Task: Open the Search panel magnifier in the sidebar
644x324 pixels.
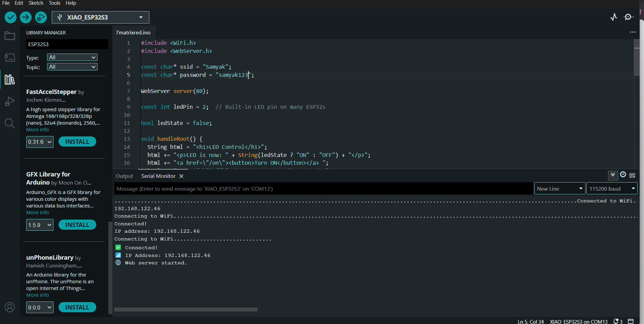Action: pos(10,123)
